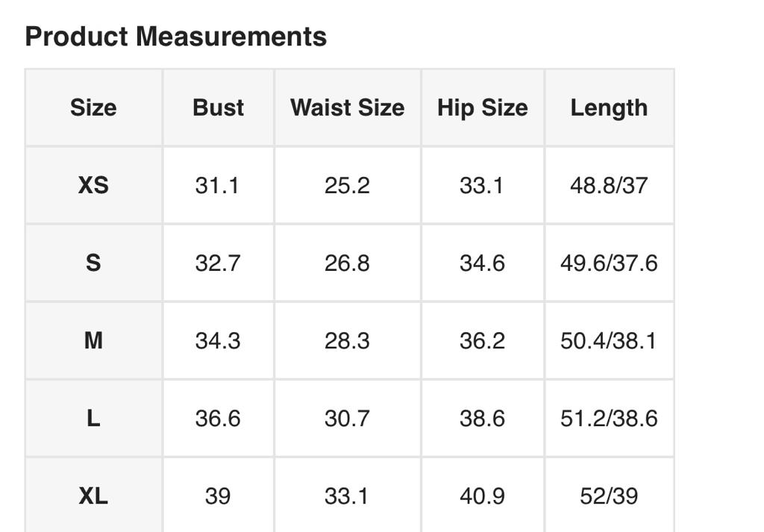Select the L size row label
The width and height of the screenshot is (764, 532).
tap(93, 418)
